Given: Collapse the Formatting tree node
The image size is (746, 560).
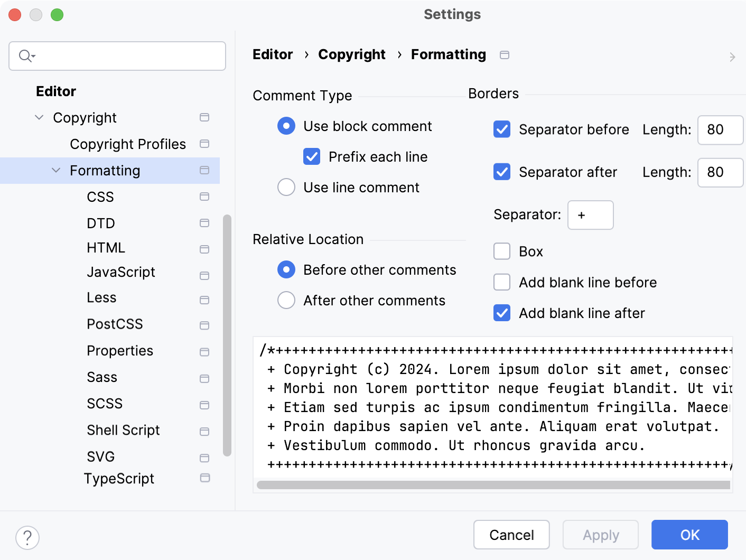Looking at the screenshot, I should click(x=56, y=170).
